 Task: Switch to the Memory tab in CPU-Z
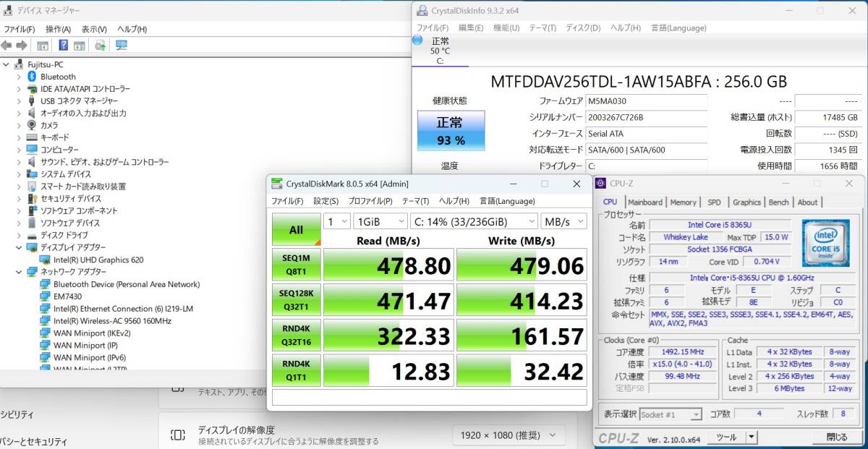click(x=683, y=202)
